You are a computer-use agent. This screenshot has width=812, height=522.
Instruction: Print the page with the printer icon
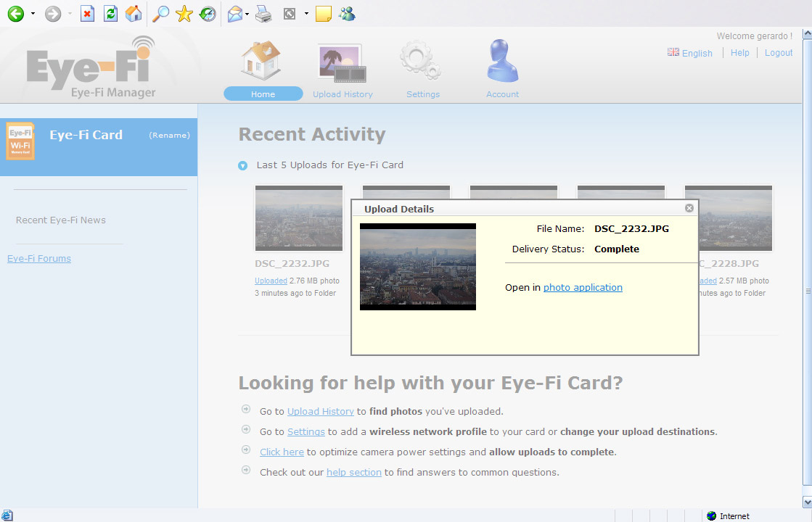[263, 14]
